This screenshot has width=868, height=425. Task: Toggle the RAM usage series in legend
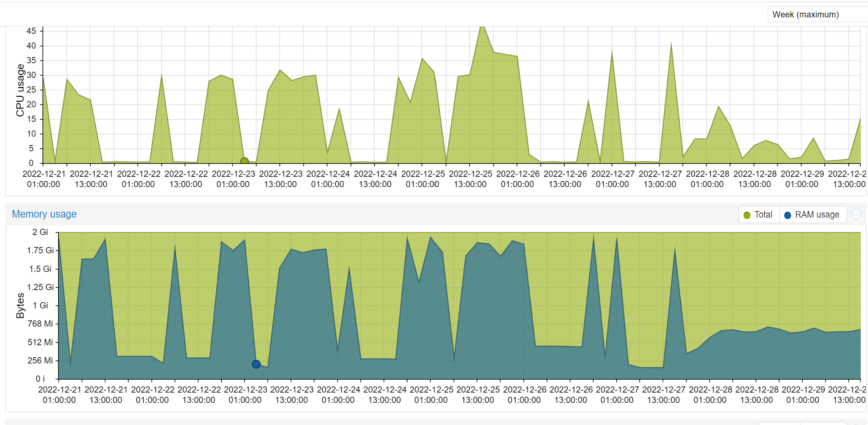click(x=817, y=215)
